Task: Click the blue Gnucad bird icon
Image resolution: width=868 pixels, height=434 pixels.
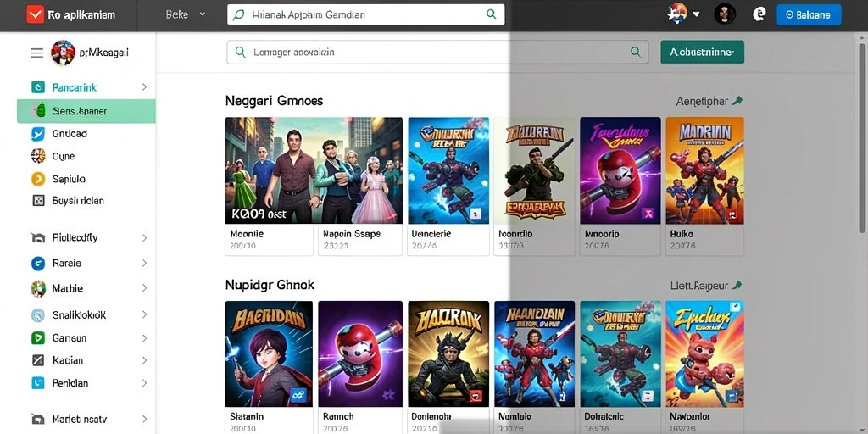Action: click(x=37, y=133)
